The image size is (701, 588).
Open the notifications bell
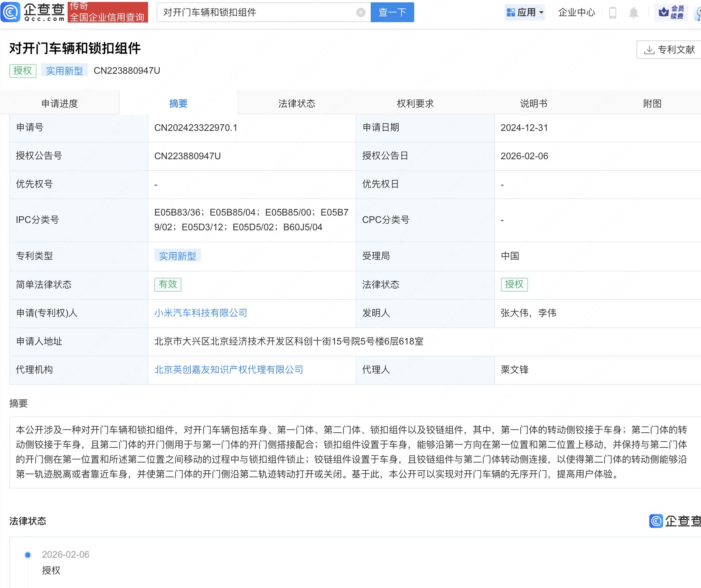click(633, 12)
